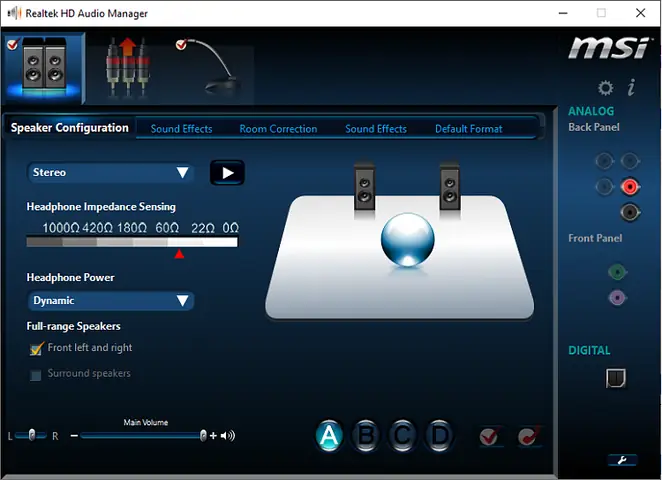Click the MSI logo
Image resolution: width=662 pixels, height=480 pixels.
(x=609, y=48)
